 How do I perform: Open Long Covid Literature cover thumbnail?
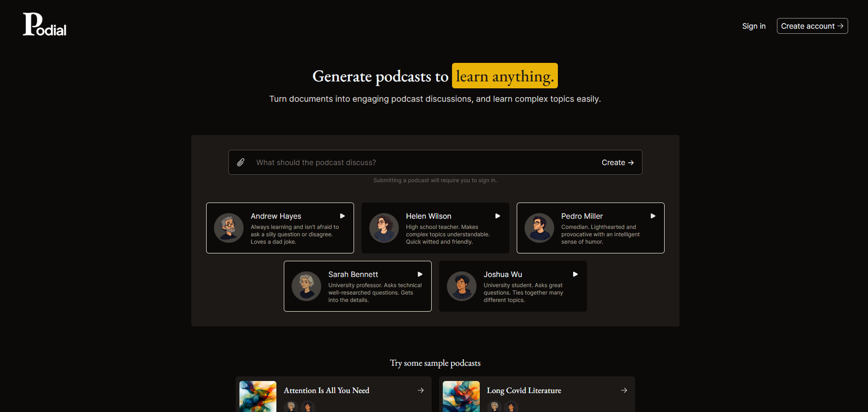pyautogui.click(x=461, y=396)
